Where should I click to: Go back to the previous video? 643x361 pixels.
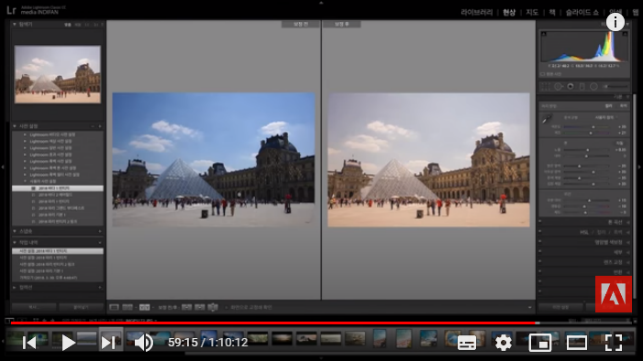tap(30, 342)
